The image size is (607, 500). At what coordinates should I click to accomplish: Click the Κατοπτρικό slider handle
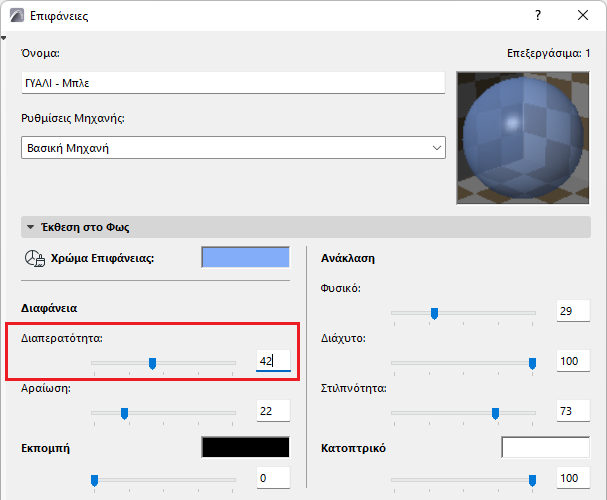532,480
